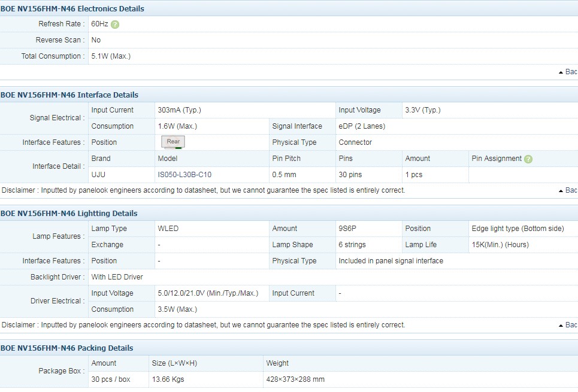Select the UJU brand cell

(x=98, y=175)
